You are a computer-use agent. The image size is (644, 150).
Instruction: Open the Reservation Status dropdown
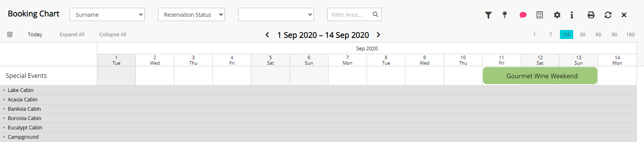pyautogui.click(x=191, y=14)
